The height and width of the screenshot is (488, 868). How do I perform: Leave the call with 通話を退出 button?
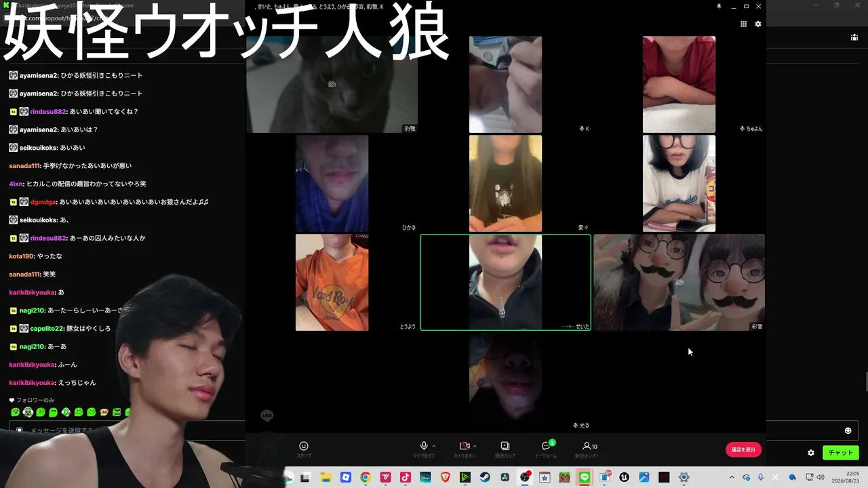pos(743,449)
